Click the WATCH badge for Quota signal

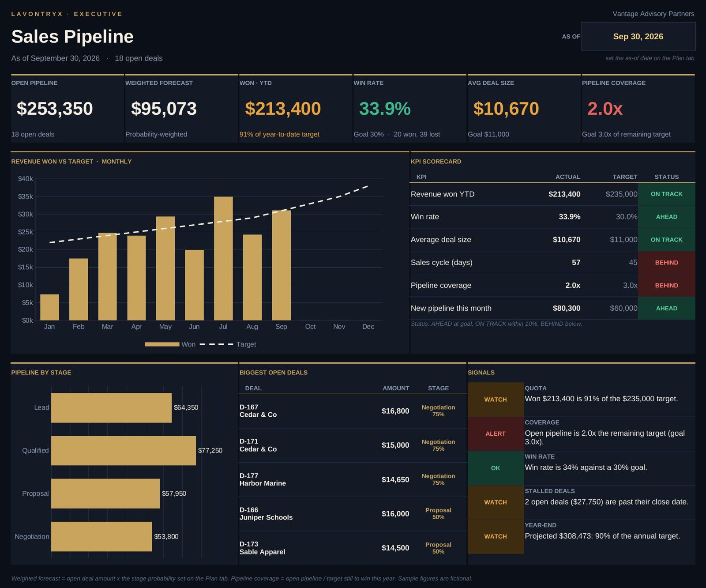point(496,400)
